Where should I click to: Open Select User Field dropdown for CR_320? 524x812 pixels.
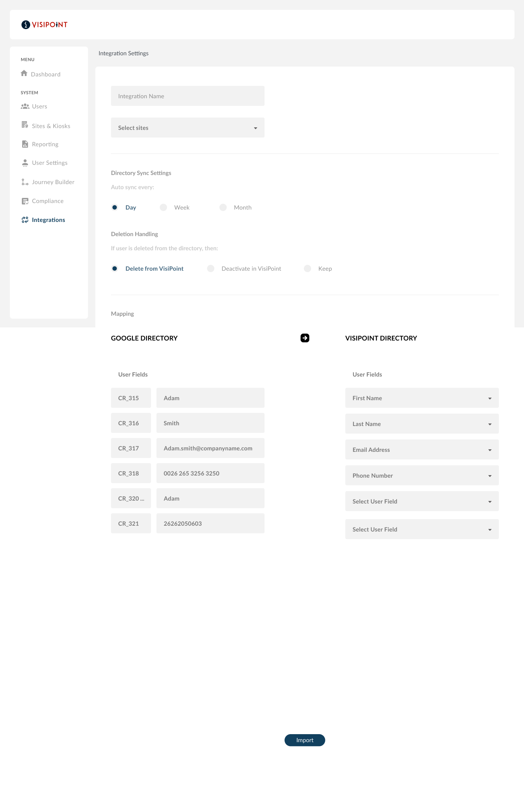click(422, 501)
